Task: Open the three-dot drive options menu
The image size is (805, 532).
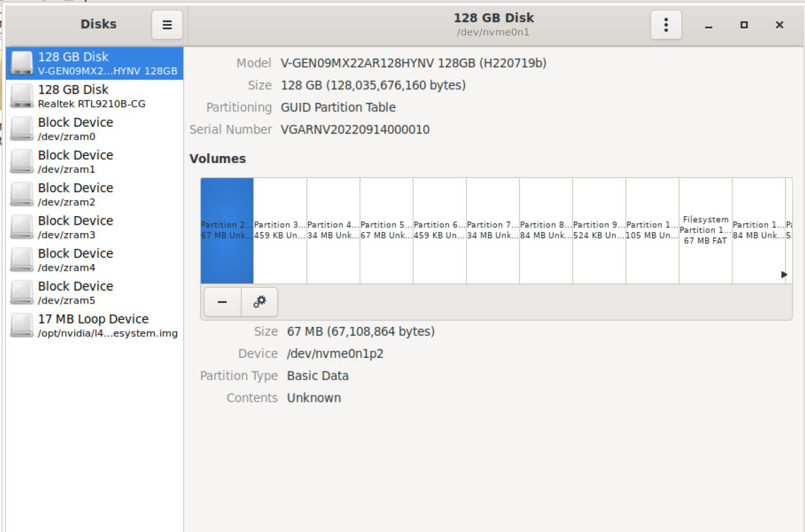Action: point(666,25)
